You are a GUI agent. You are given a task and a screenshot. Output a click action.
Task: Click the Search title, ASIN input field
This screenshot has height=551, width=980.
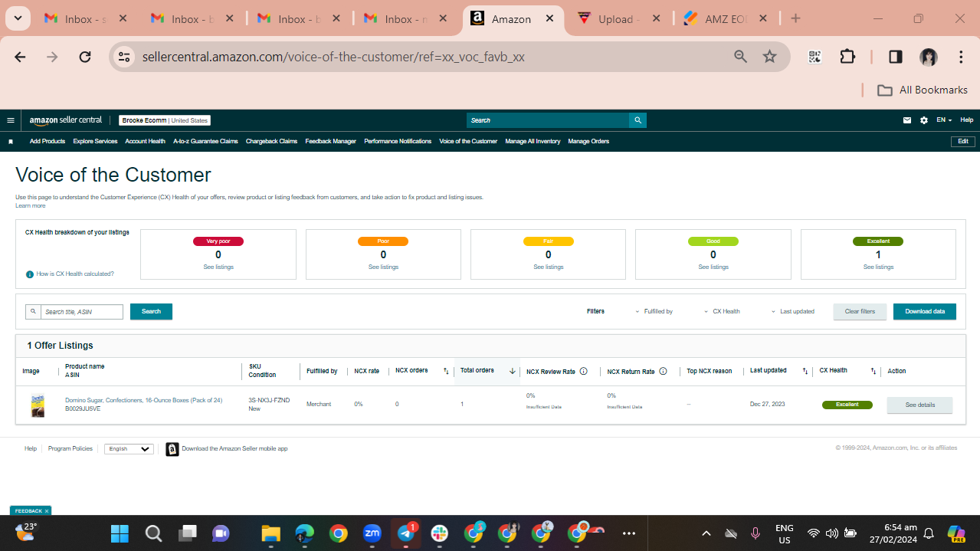coord(81,312)
